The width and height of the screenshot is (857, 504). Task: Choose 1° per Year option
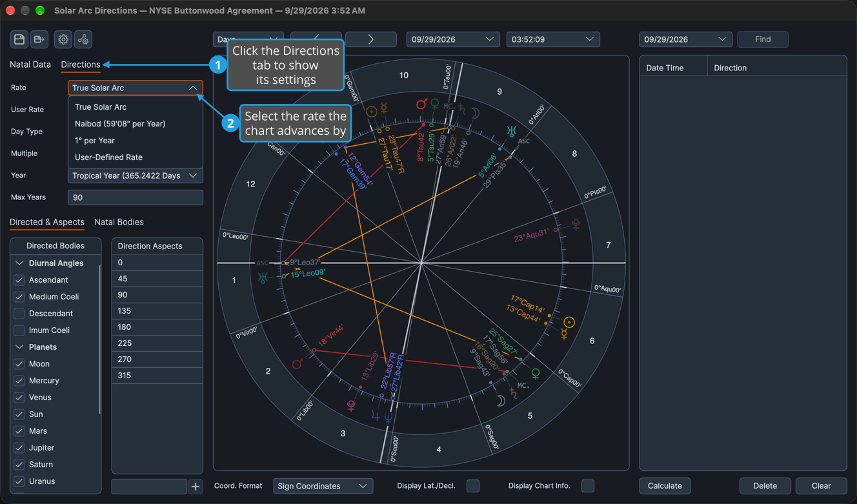click(136, 141)
